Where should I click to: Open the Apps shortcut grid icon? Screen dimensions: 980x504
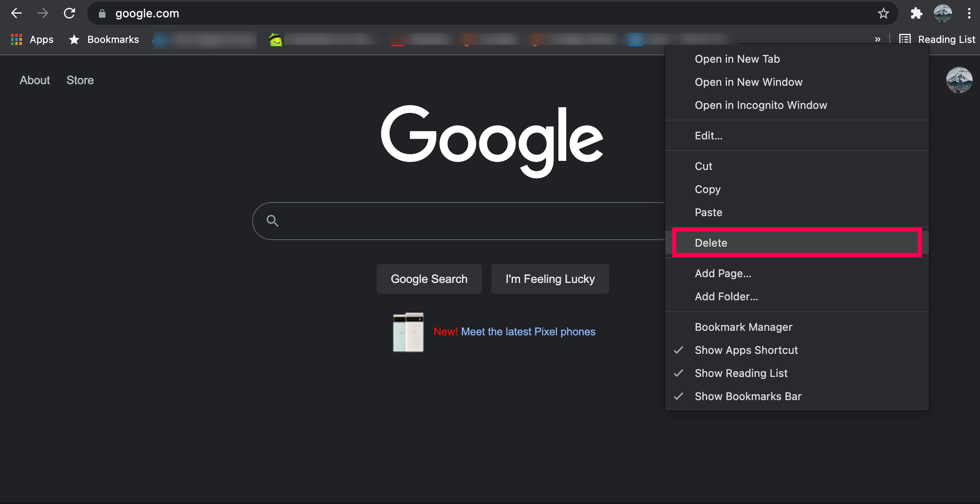(x=16, y=40)
